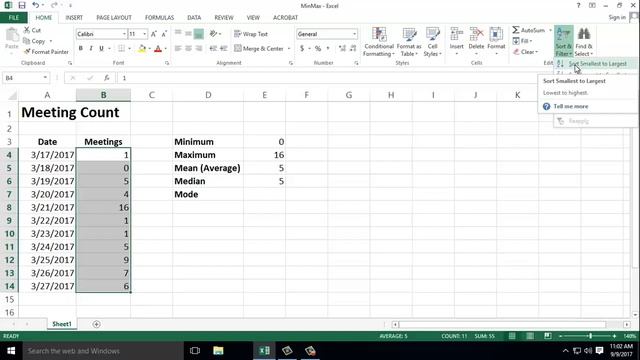
Task: Toggle Underline formatting
Action: tap(101, 49)
